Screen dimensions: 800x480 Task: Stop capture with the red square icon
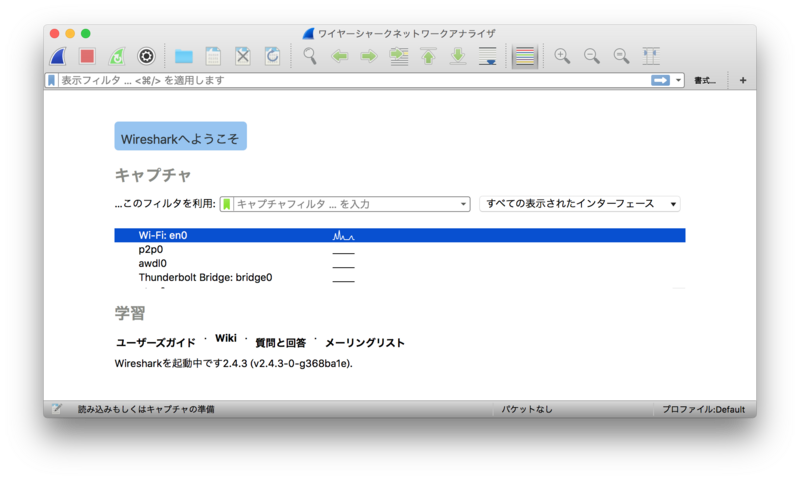tap(87, 56)
